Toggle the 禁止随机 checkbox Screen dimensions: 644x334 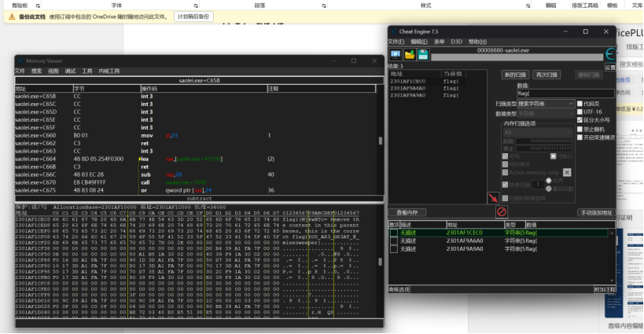[x=580, y=129]
